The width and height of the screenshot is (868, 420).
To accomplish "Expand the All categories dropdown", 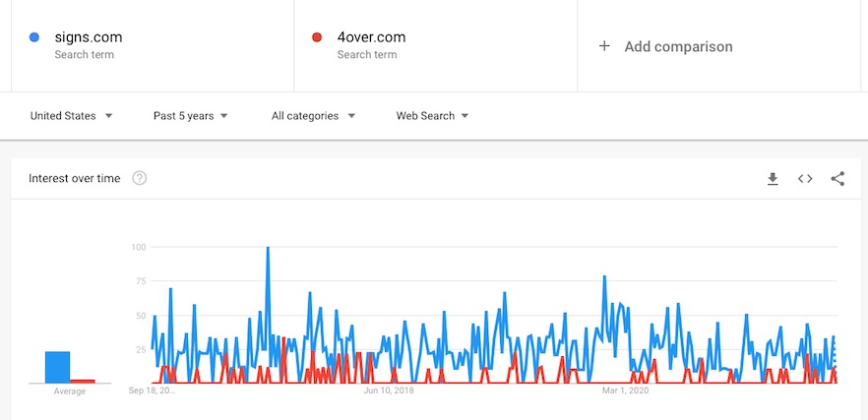I will click(x=313, y=116).
